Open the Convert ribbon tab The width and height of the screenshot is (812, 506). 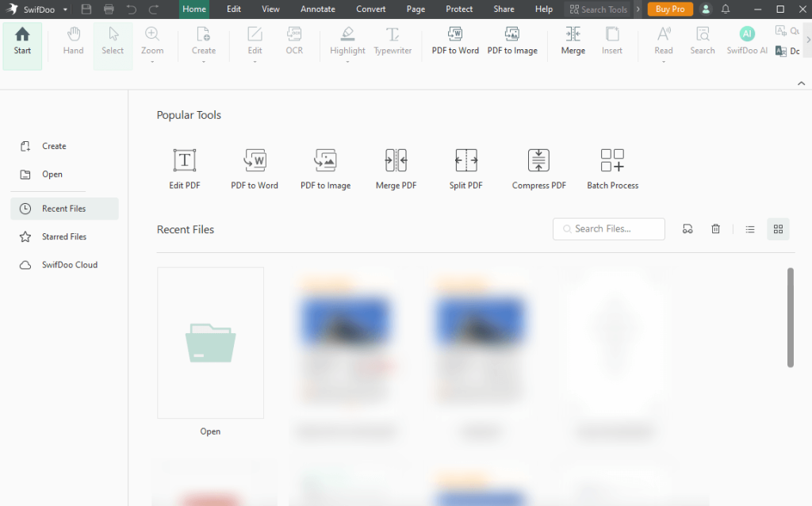click(370, 9)
